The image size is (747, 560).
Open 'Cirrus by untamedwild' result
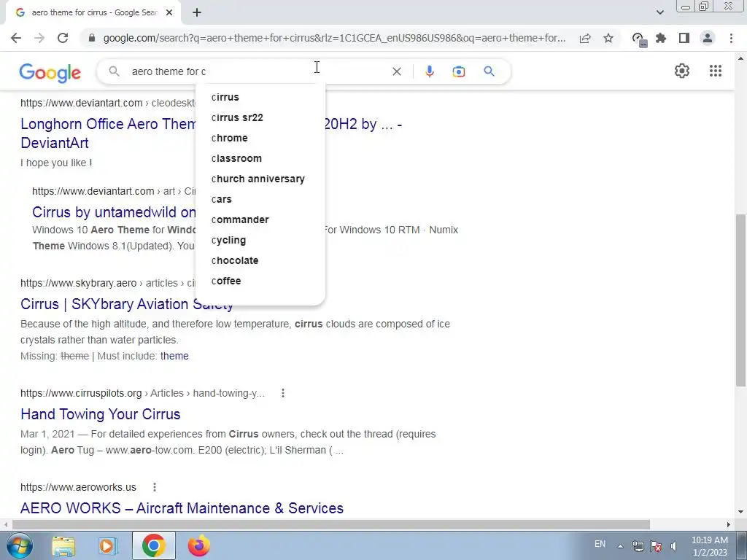tap(114, 212)
